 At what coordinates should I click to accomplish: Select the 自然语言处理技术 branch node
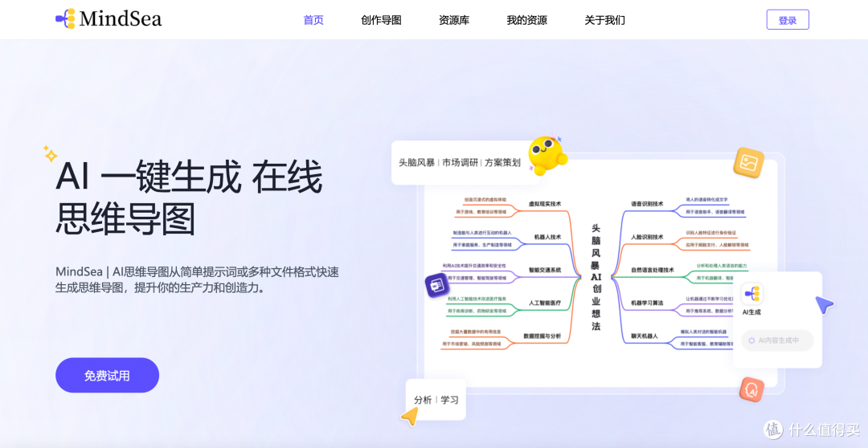(x=653, y=270)
